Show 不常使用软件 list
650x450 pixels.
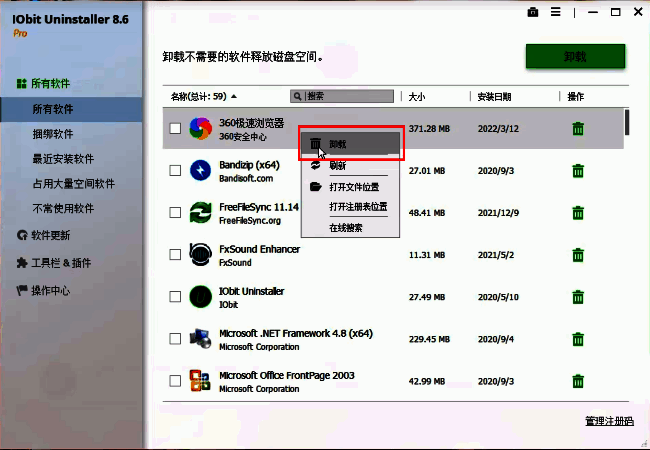pyautogui.click(x=63, y=208)
